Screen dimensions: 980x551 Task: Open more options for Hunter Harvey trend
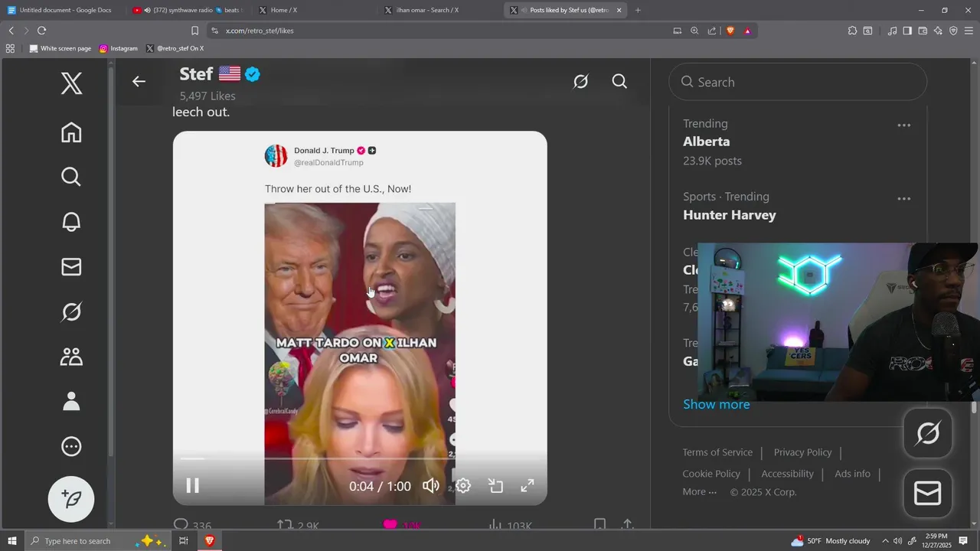(x=904, y=199)
